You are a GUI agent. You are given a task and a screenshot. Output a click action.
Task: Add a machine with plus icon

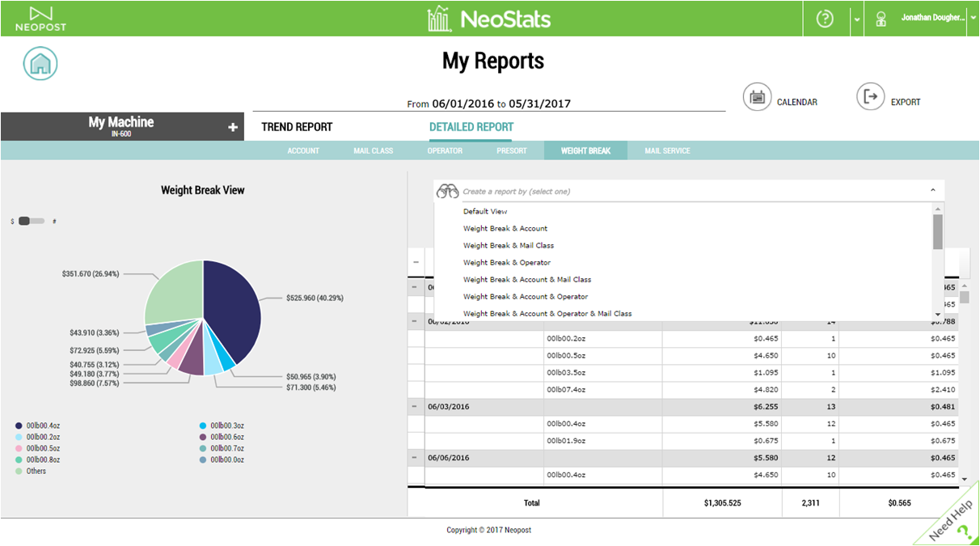(x=233, y=128)
